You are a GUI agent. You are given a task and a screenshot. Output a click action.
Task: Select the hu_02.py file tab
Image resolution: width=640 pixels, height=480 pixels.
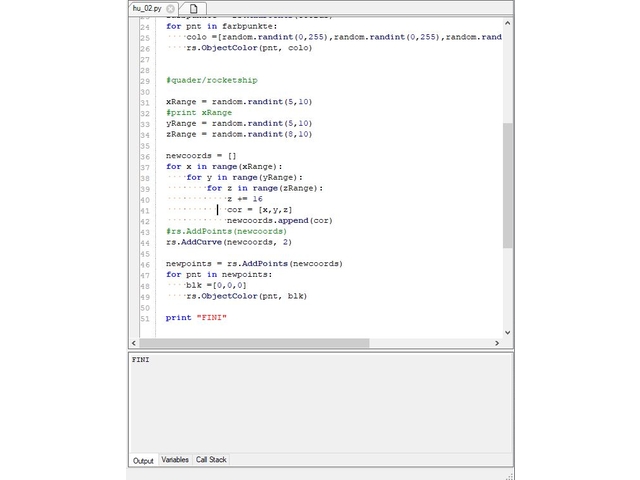(x=147, y=8)
